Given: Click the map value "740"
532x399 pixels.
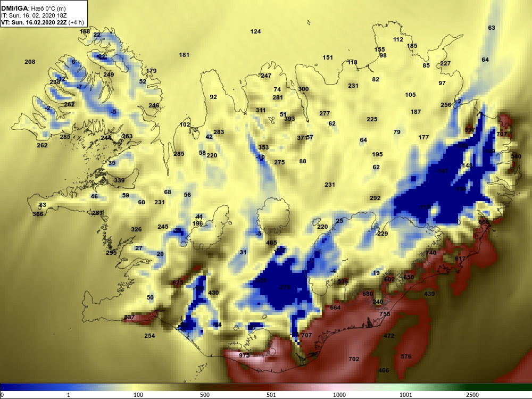Looking at the screenshot, I should [431, 253].
